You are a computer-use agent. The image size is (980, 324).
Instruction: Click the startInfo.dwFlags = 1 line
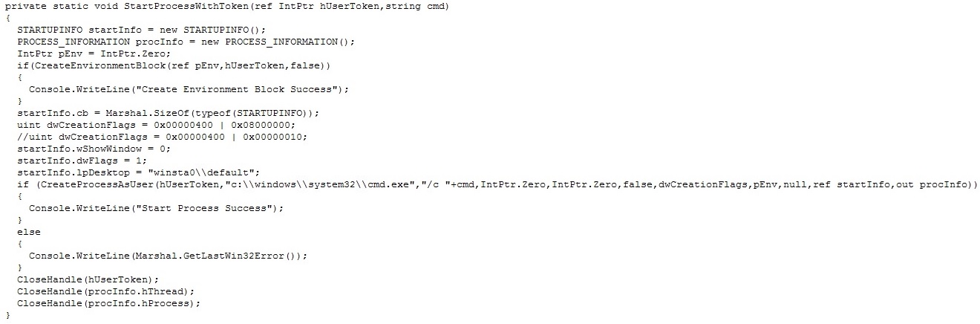pyautogui.click(x=82, y=161)
